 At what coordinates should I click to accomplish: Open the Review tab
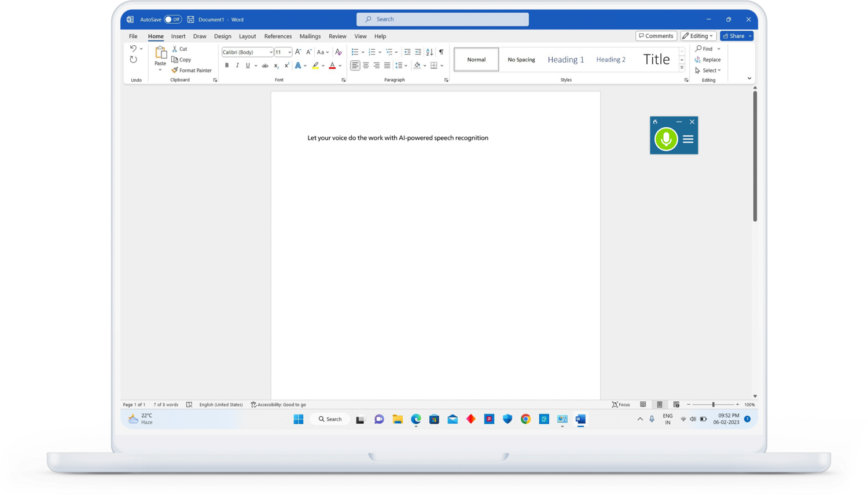pyautogui.click(x=337, y=36)
